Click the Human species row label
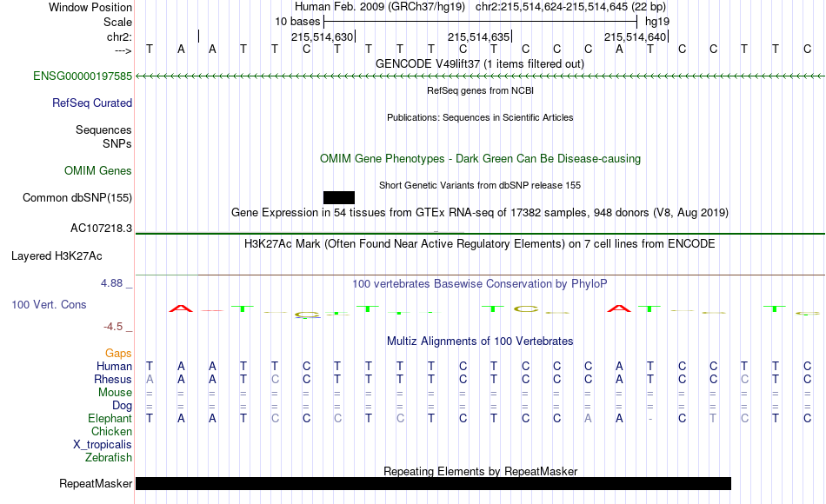This screenshot has width=826, height=504. point(114,366)
